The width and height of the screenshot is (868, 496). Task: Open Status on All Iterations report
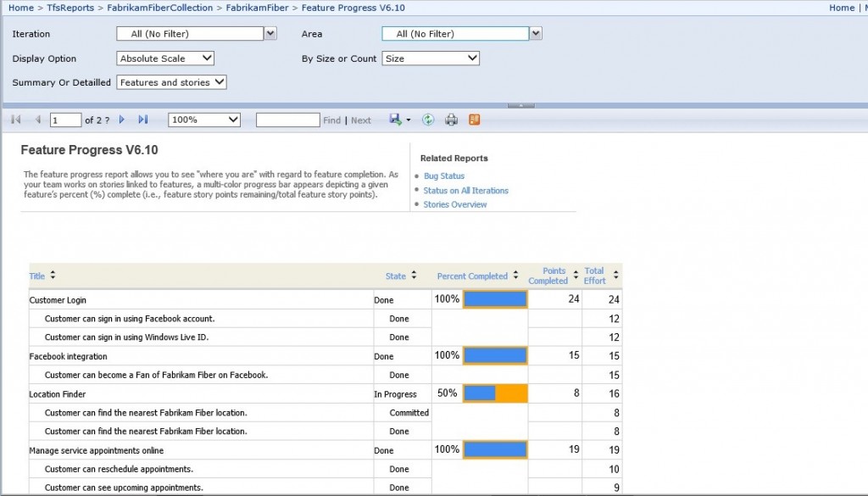coord(465,191)
